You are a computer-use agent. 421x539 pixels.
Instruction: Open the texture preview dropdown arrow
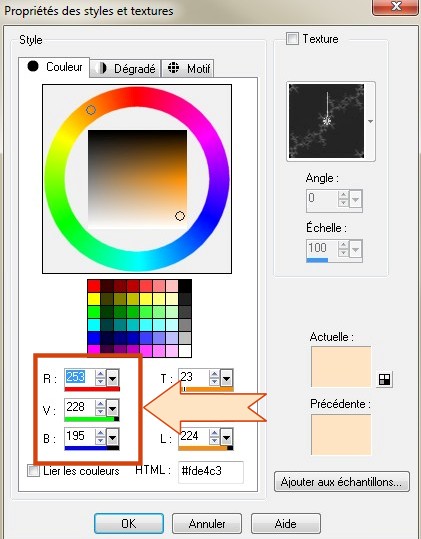(370, 121)
